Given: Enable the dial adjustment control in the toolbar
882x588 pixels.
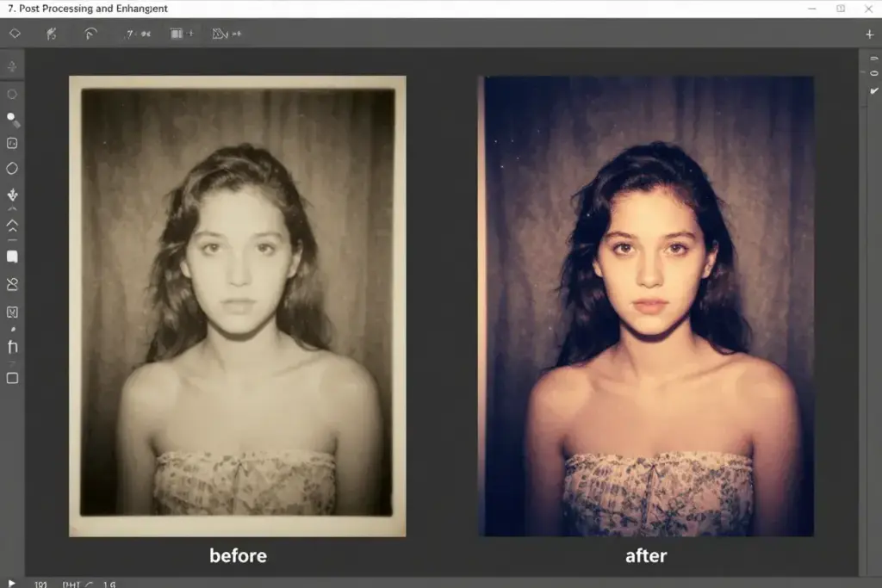Looking at the screenshot, I should [x=90, y=34].
